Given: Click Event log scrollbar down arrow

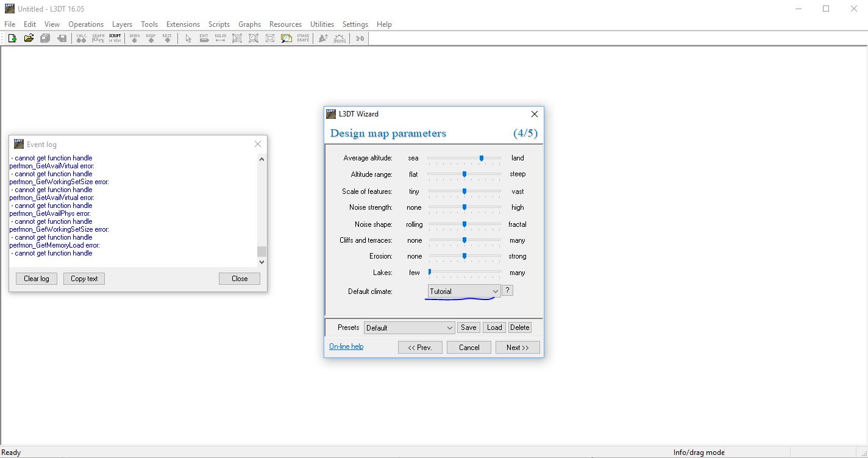Looking at the screenshot, I should [262, 262].
